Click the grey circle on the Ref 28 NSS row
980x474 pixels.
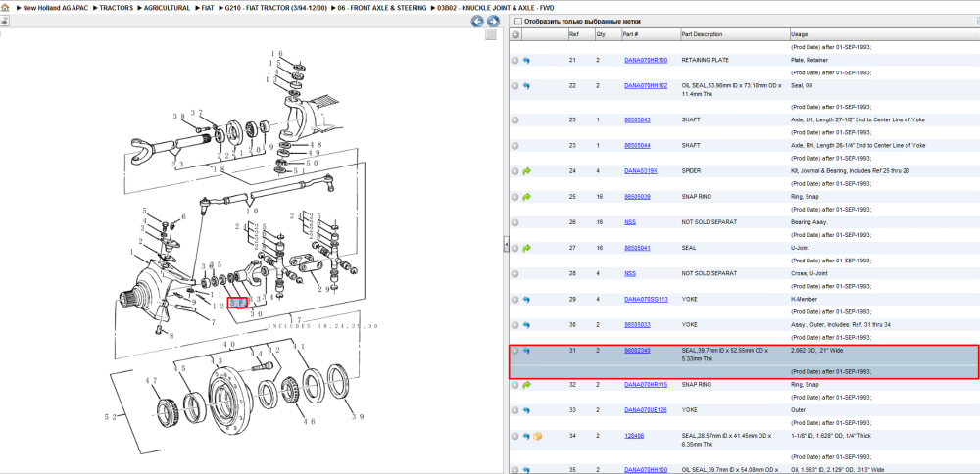pos(515,273)
